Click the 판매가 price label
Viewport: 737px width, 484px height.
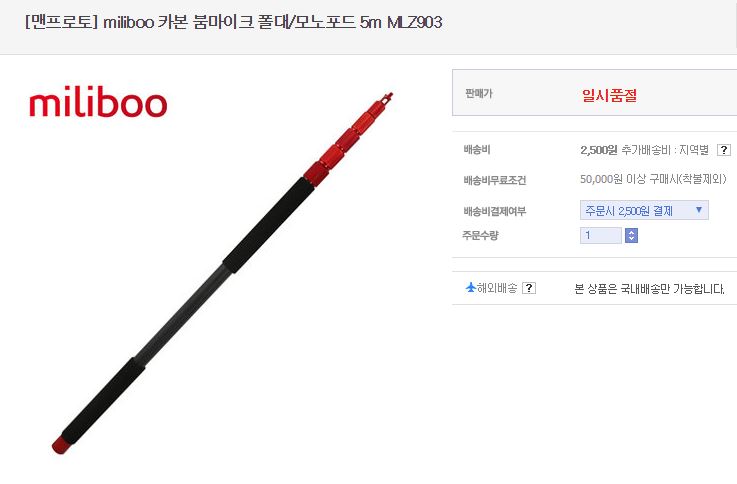pos(478,93)
